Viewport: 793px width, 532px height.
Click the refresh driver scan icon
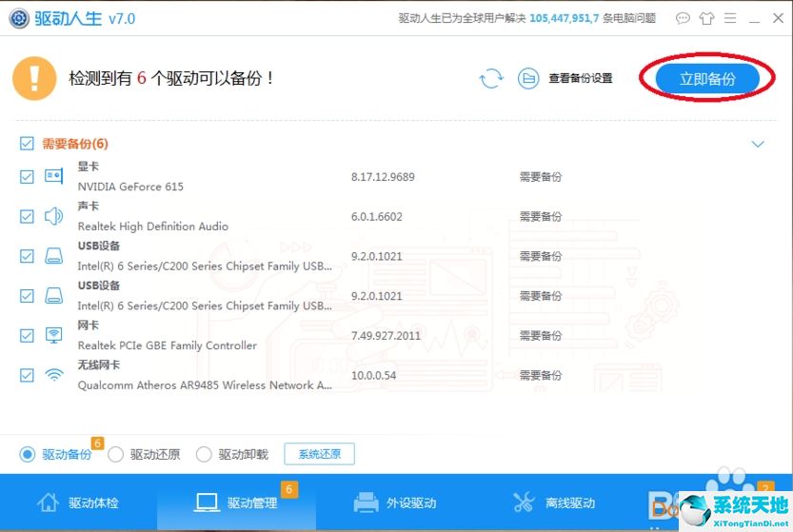[491, 78]
